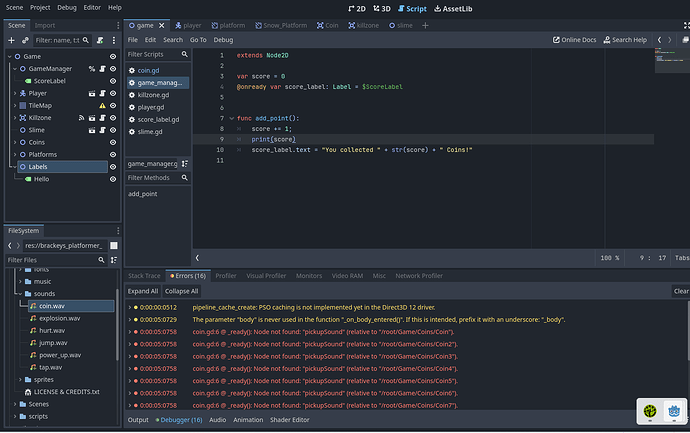Add new scene tab plus icon
The height and width of the screenshot is (433, 690).
(425, 26)
